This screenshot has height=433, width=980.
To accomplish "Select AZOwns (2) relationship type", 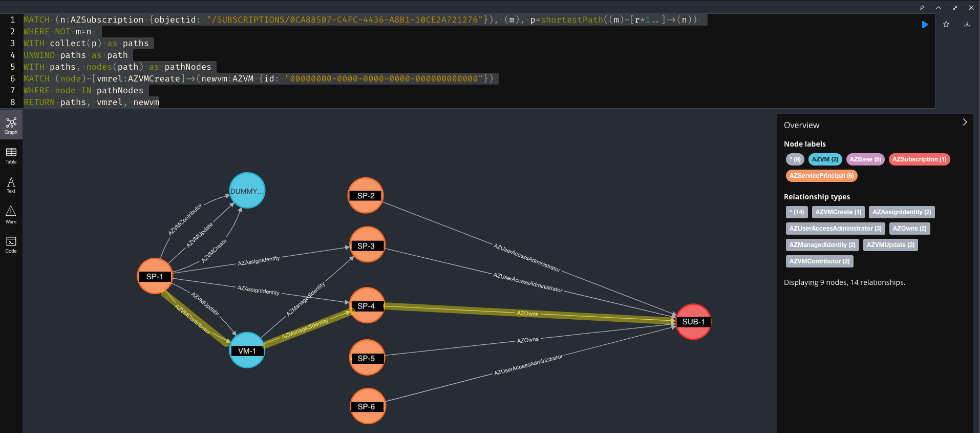I will pyautogui.click(x=909, y=229).
